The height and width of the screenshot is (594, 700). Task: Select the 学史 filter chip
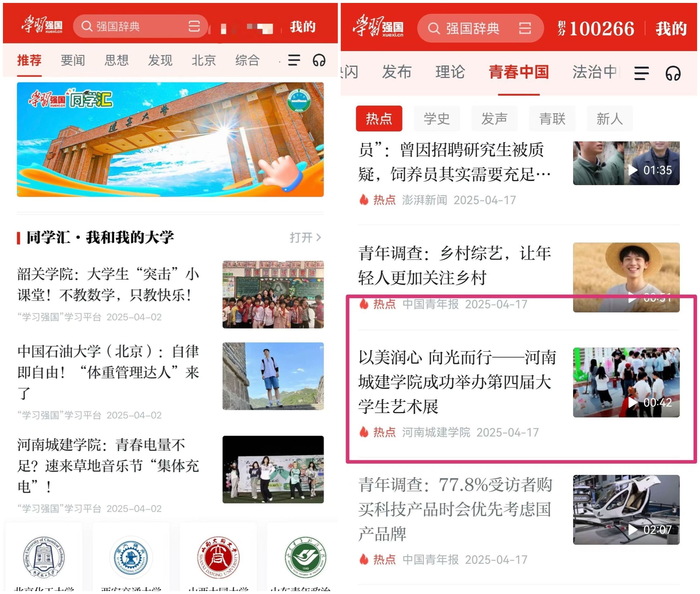[x=436, y=119]
